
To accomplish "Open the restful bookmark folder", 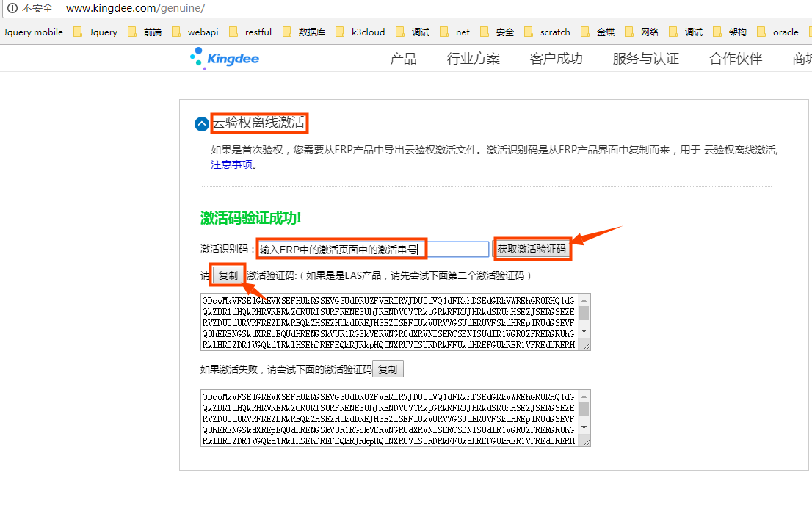I will 250,32.
